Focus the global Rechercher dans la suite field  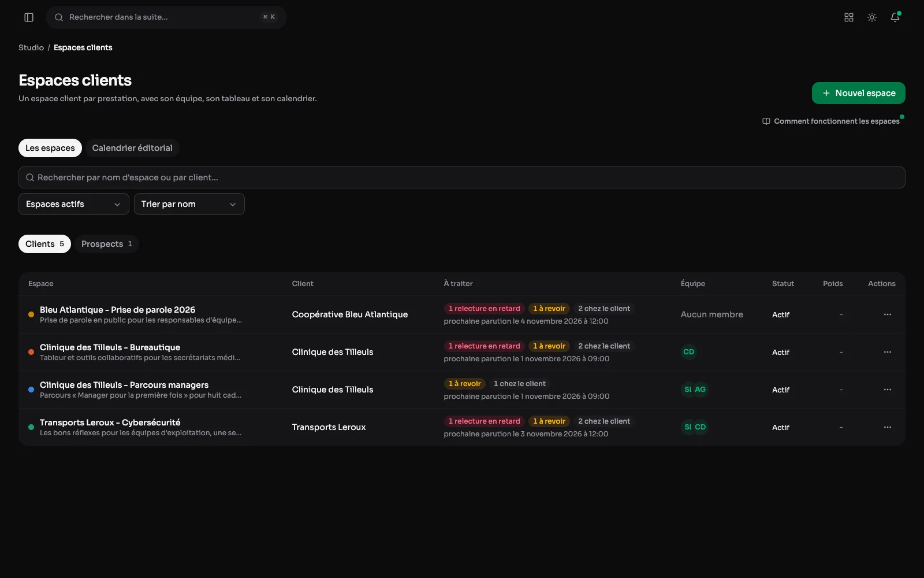pyautogui.click(x=166, y=17)
